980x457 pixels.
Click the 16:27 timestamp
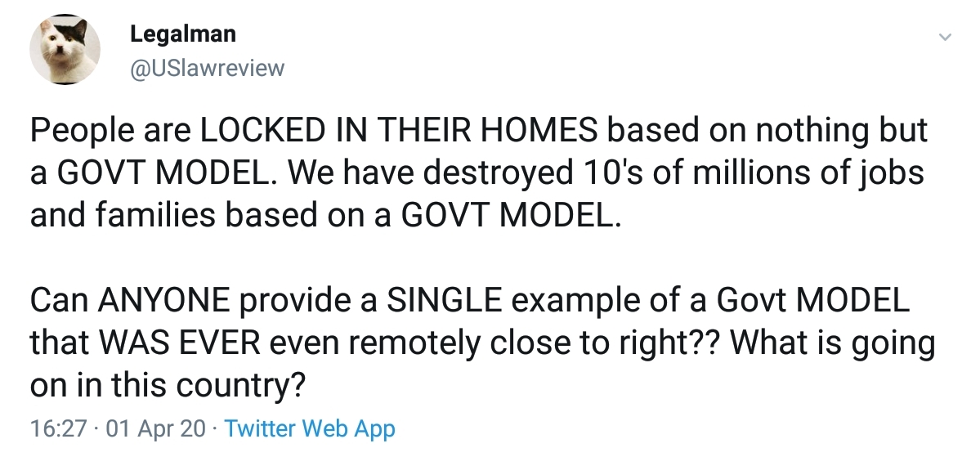[58, 428]
